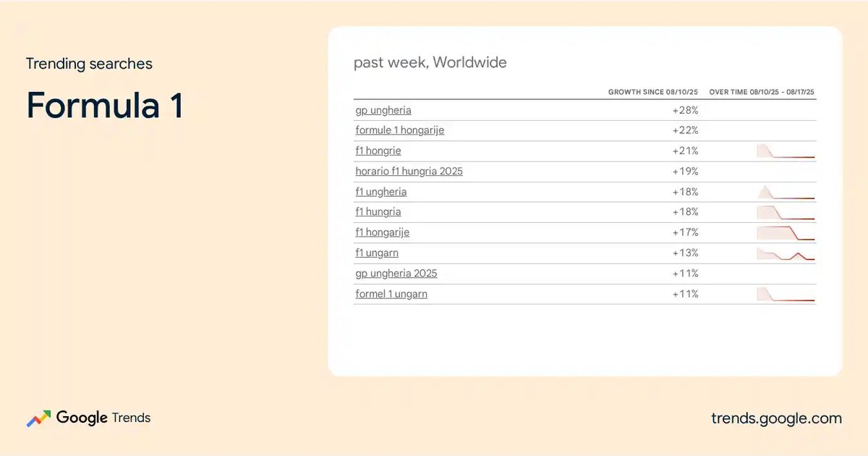The height and width of the screenshot is (456, 868).
Task: Click the Google Trends arrow logo icon
Action: tap(38, 418)
